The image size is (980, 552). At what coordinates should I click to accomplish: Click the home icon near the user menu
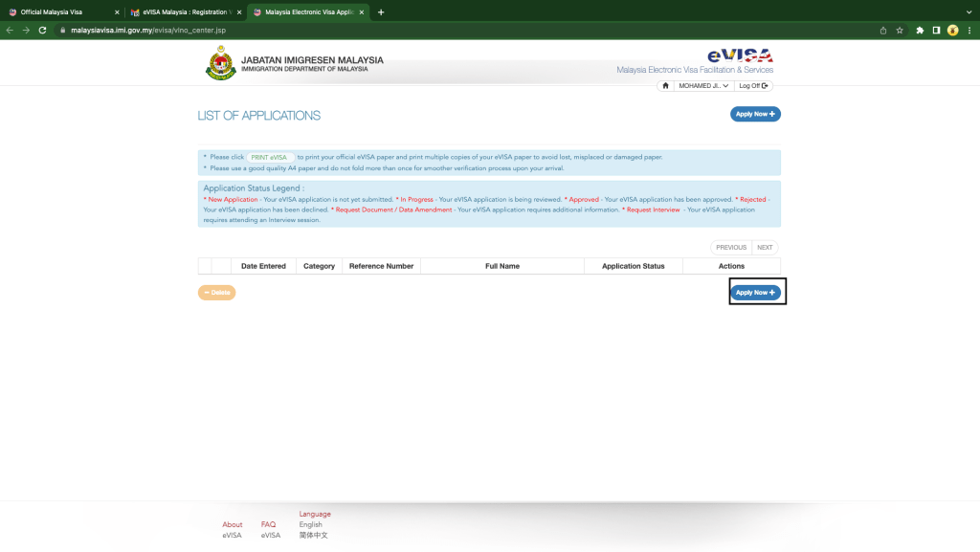point(665,86)
